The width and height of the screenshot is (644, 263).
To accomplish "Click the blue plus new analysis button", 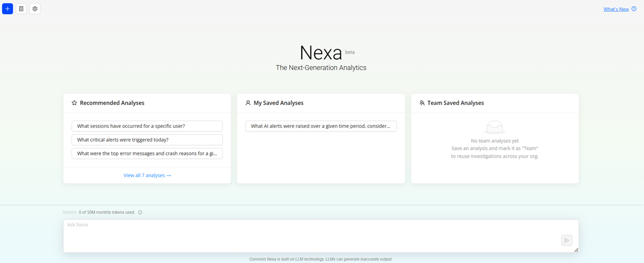I will [7, 9].
